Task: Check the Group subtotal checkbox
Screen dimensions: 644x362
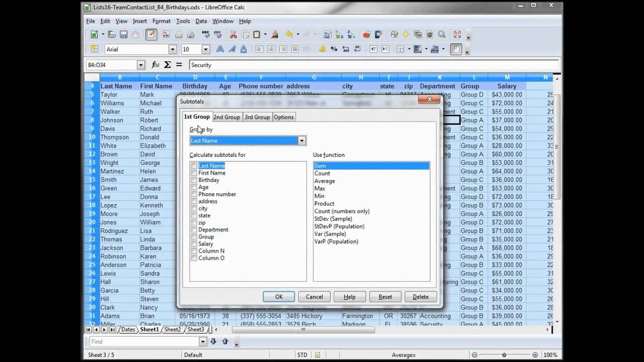Action: click(x=194, y=237)
